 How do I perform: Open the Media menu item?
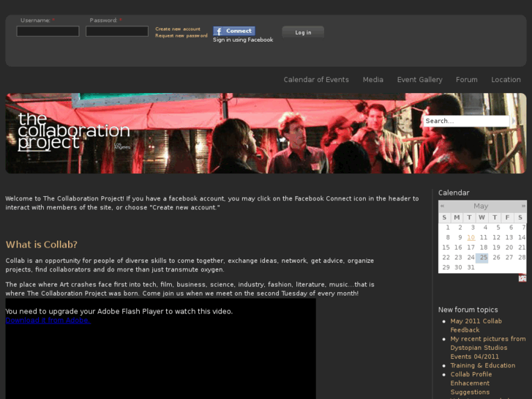tap(373, 80)
